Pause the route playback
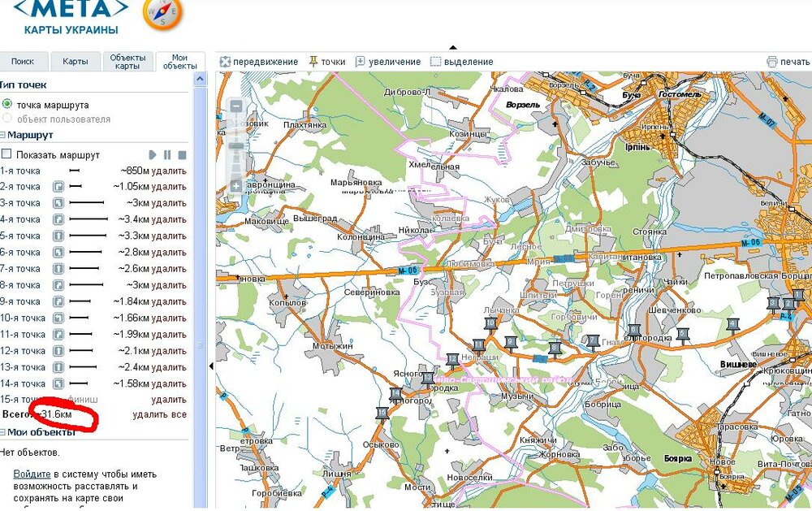The width and height of the screenshot is (812, 511). [x=167, y=154]
